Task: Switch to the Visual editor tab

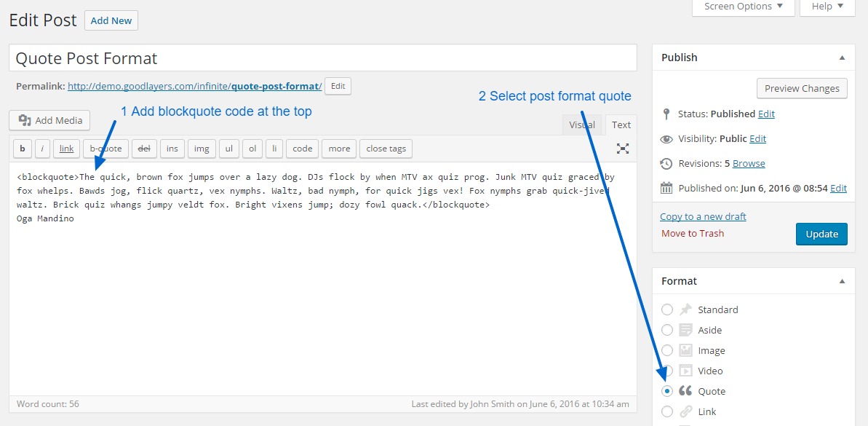Action: (582, 125)
